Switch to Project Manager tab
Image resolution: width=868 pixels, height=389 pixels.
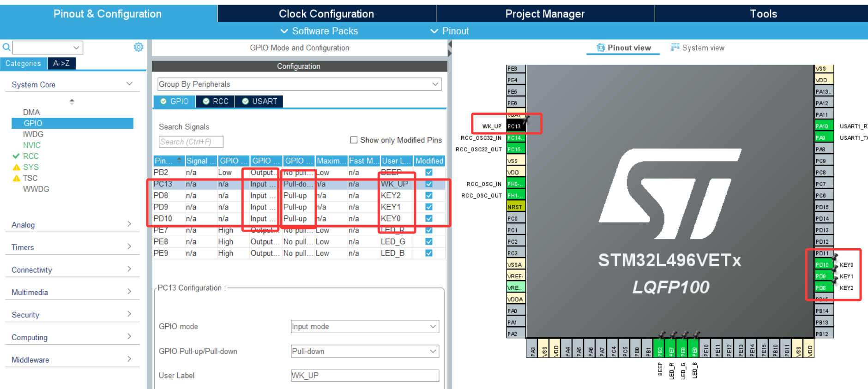tap(545, 14)
